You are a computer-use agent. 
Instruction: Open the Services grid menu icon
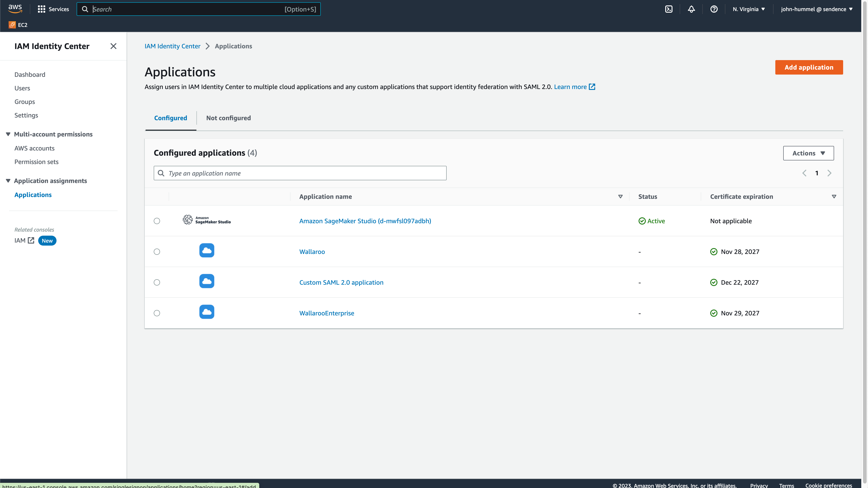[41, 9]
